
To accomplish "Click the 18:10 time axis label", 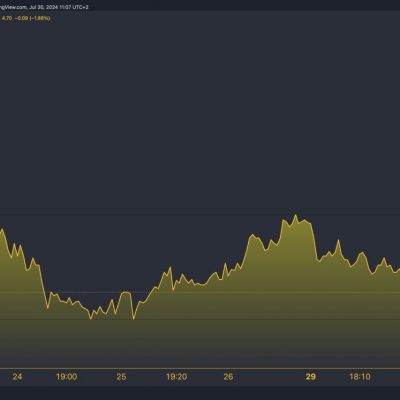I will click(360, 377).
